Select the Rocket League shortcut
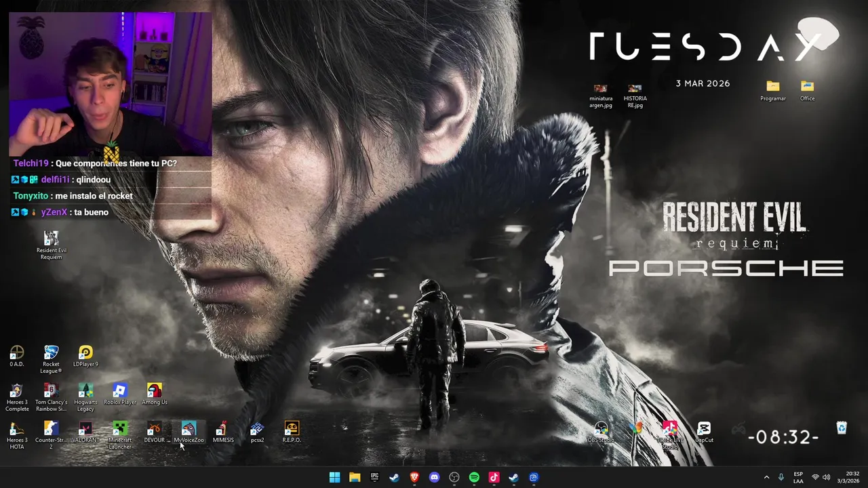Image resolution: width=868 pixels, height=488 pixels. click(x=51, y=360)
